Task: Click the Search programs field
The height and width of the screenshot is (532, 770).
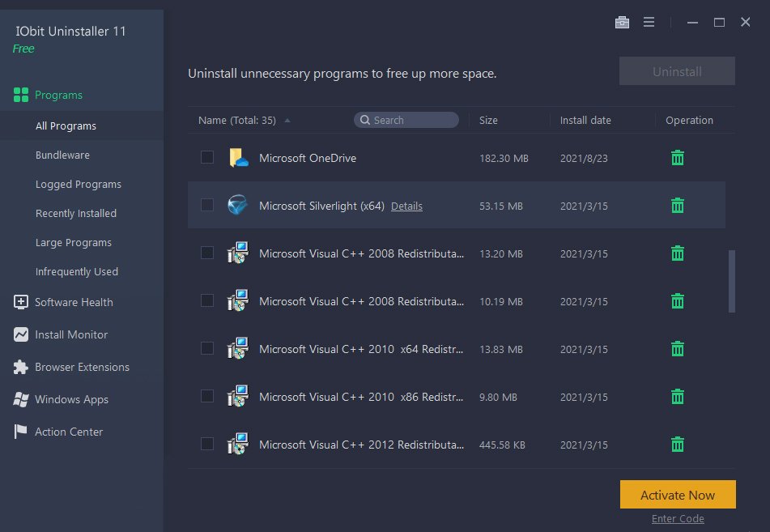Action: (406, 119)
